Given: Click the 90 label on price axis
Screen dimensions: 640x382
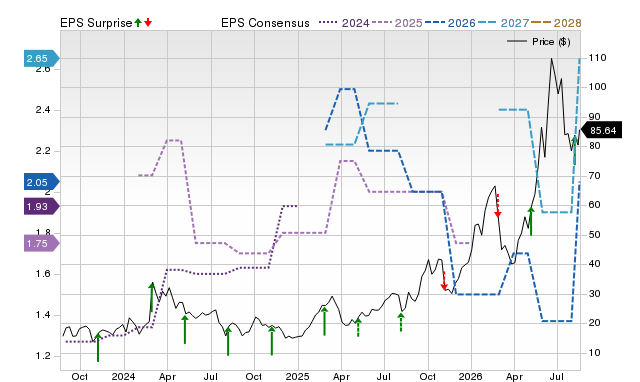Looking at the screenshot, I should (594, 117).
